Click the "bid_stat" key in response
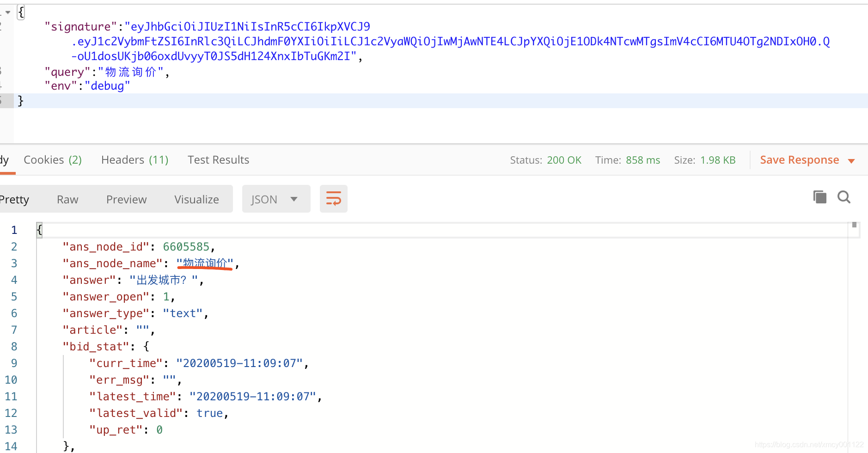This screenshot has width=868, height=453. click(96, 347)
